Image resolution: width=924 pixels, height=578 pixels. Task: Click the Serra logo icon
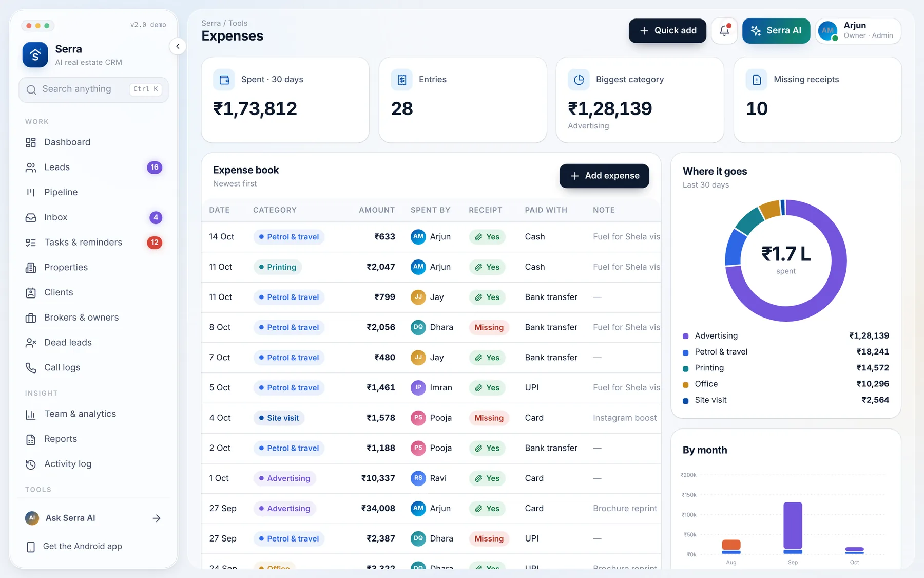[35, 55]
